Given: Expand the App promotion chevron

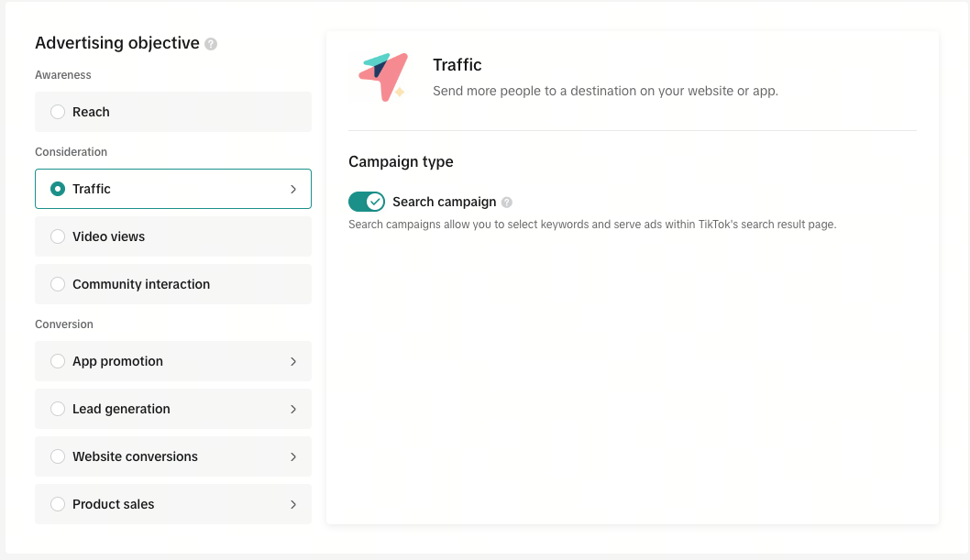Looking at the screenshot, I should tap(293, 362).
